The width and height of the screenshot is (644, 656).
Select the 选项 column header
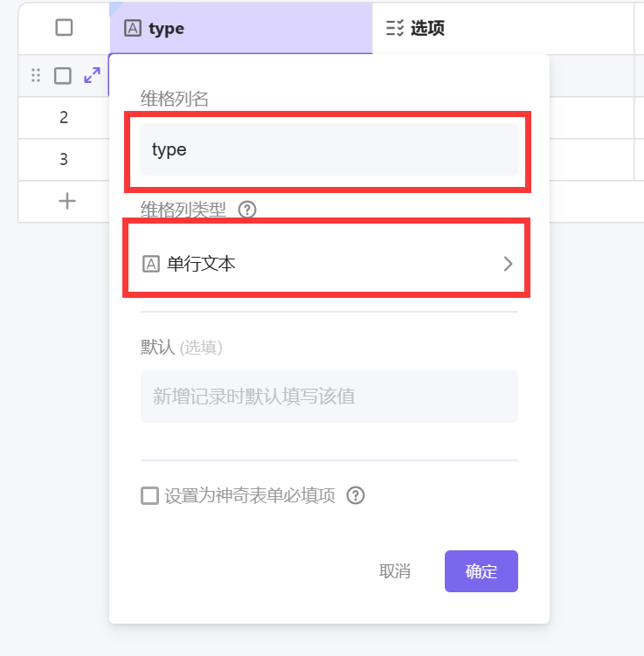point(502,29)
